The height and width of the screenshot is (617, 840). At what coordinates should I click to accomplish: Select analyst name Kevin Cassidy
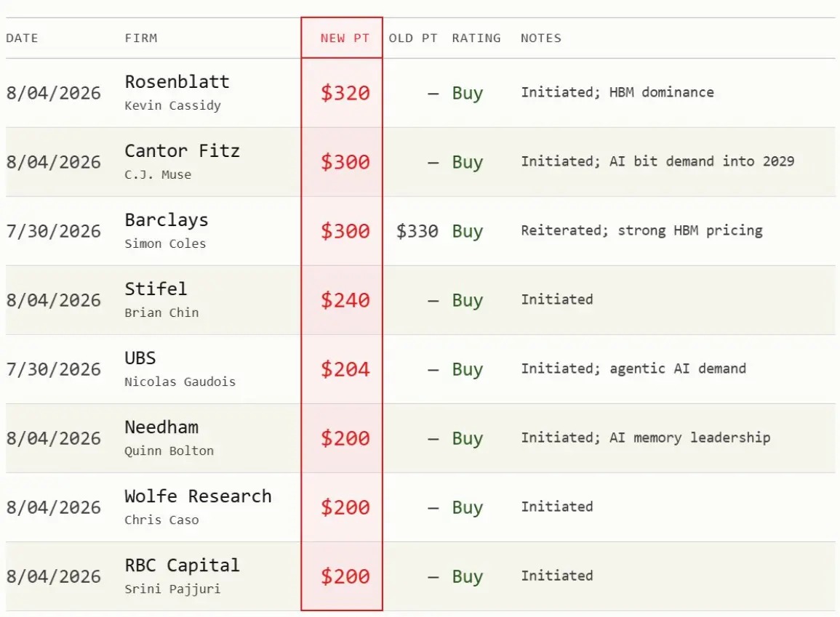click(172, 105)
